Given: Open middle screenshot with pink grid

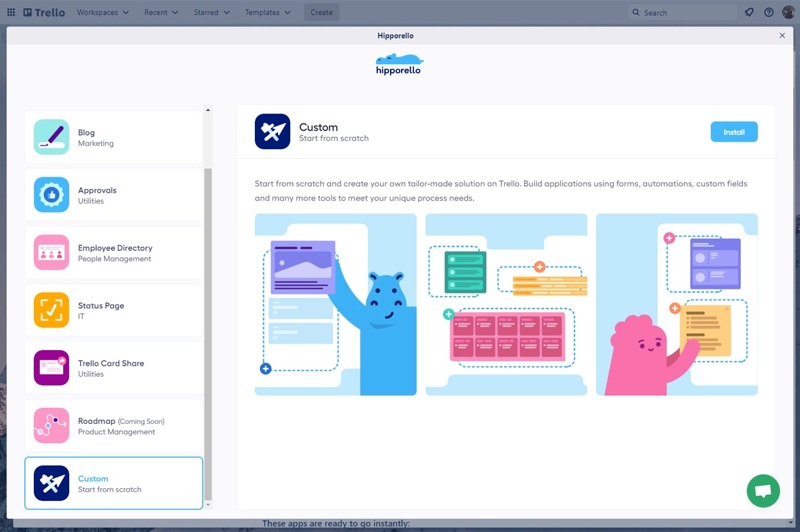Looking at the screenshot, I should pyautogui.click(x=506, y=304).
